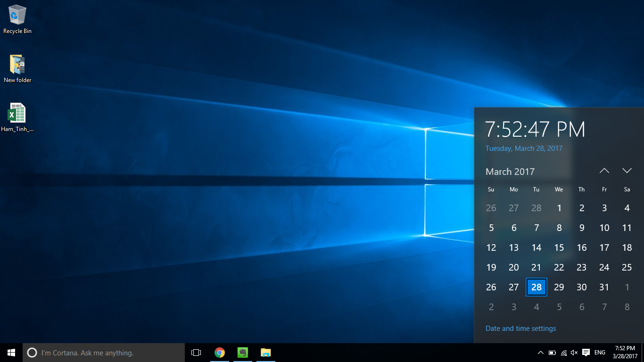Open Date and time settings
This screenshot has height=362, width=644.
tap(520, 328)
